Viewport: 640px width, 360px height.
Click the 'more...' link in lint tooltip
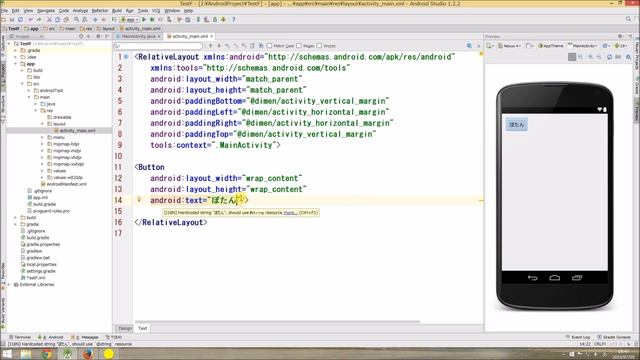pos(290,213)
